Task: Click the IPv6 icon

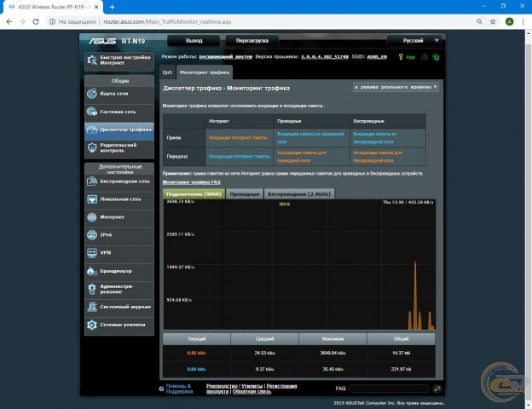Action: point(92,234)
